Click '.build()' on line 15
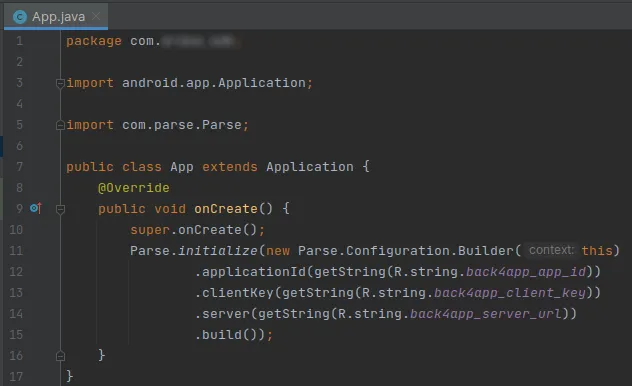This screenshot has width=632, height=386. click(226, 334)
